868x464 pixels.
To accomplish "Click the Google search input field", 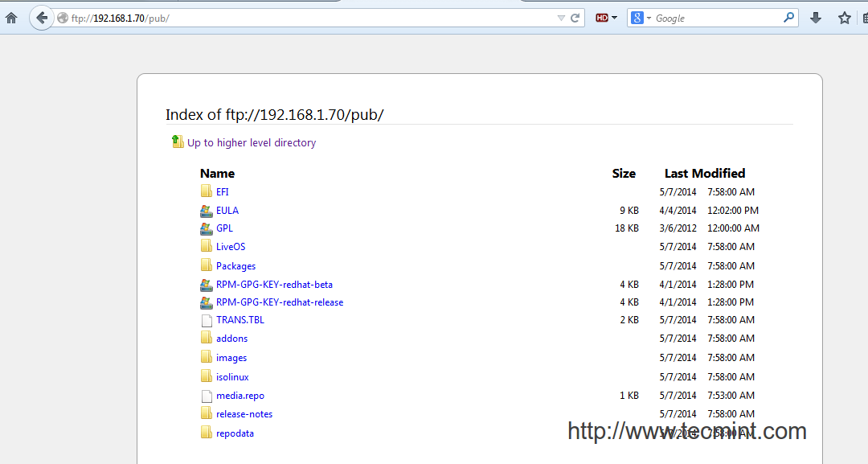I will point(717,18).
